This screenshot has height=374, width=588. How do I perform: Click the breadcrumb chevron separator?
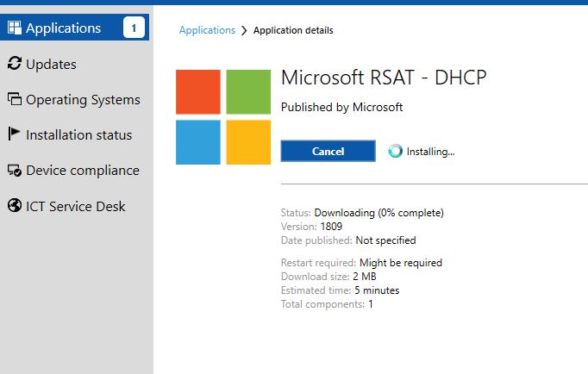point(244,30)
